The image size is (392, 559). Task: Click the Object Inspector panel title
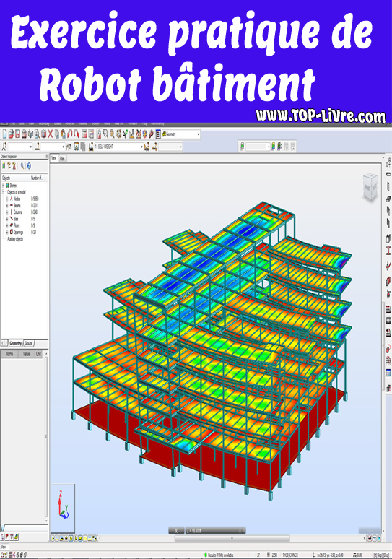8,156
